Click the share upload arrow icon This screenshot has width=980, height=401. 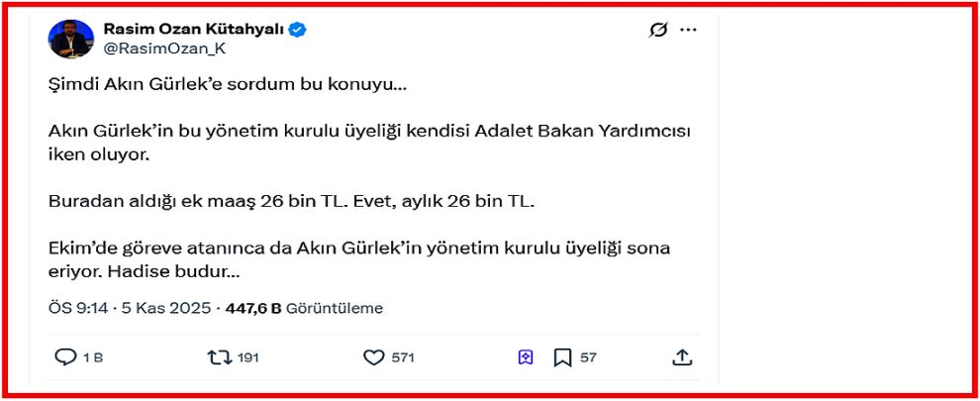point(682,357)
